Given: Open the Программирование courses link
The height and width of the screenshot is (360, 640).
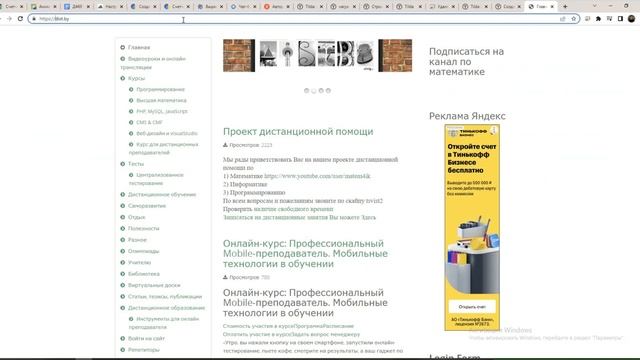Looking at the screenshot, I should 160,89.
